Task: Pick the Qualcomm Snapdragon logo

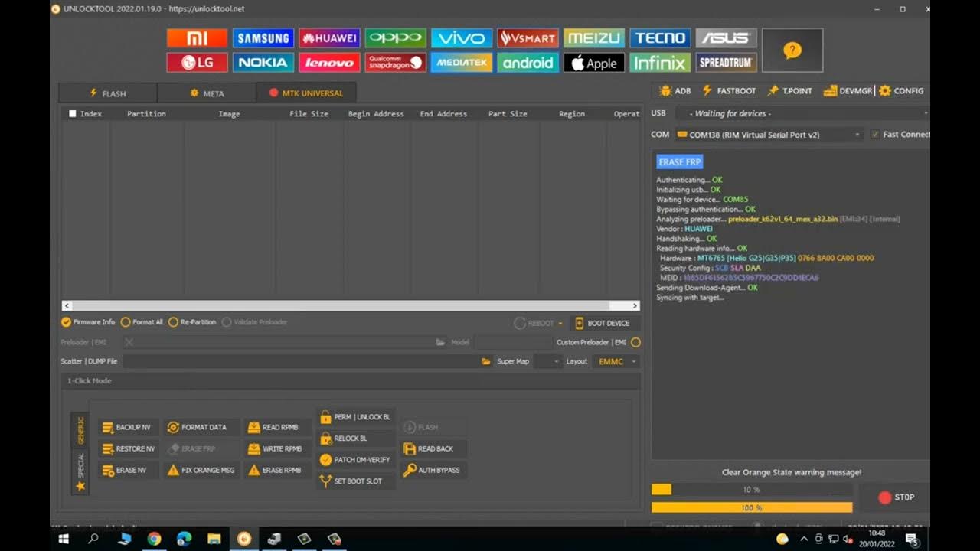Action: pyautogui.click(x=395, y=63)
